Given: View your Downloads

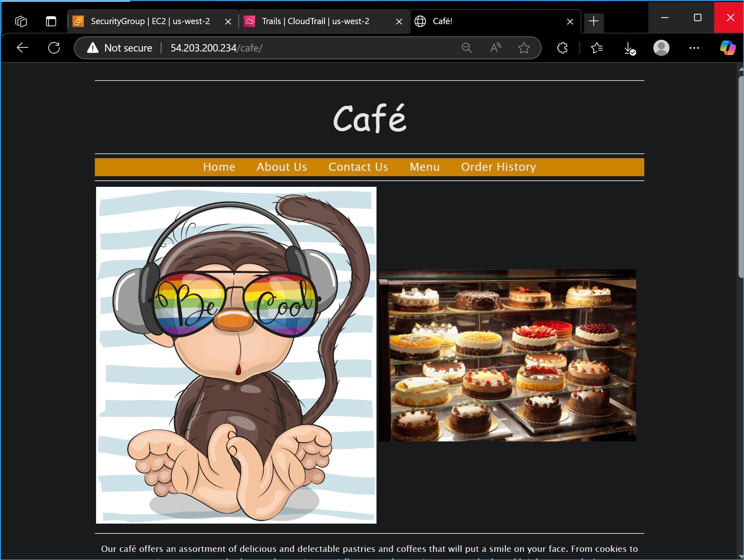Looking at the screenshot, I should click(629, 48).
